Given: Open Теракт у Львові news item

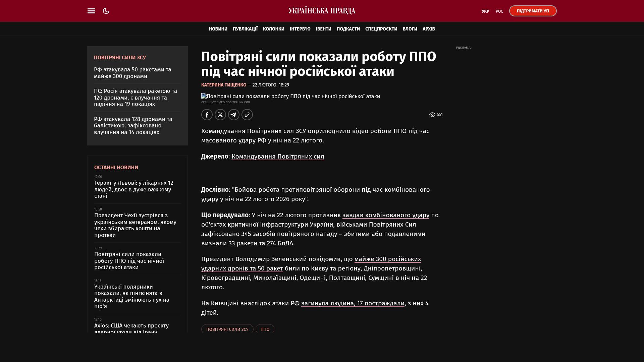Looking at the screenshot, I should pyautogui.click(x=134, y=189).
